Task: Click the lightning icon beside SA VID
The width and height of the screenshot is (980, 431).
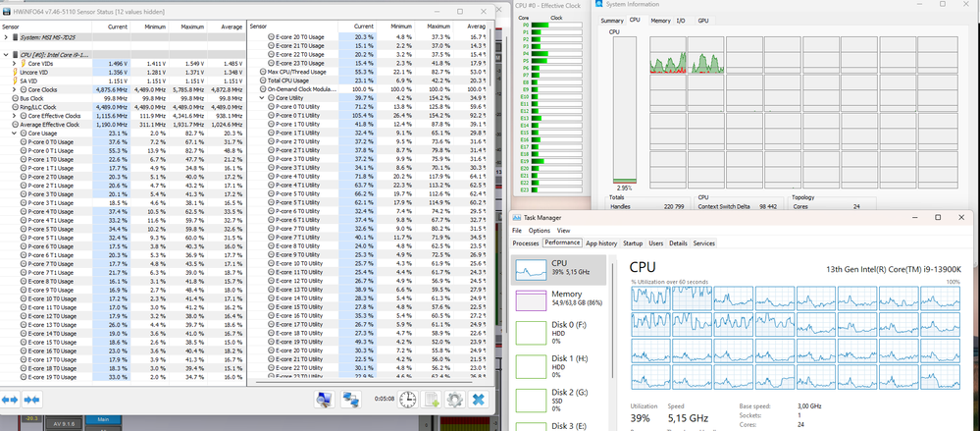Action: (x=15, y=81)
